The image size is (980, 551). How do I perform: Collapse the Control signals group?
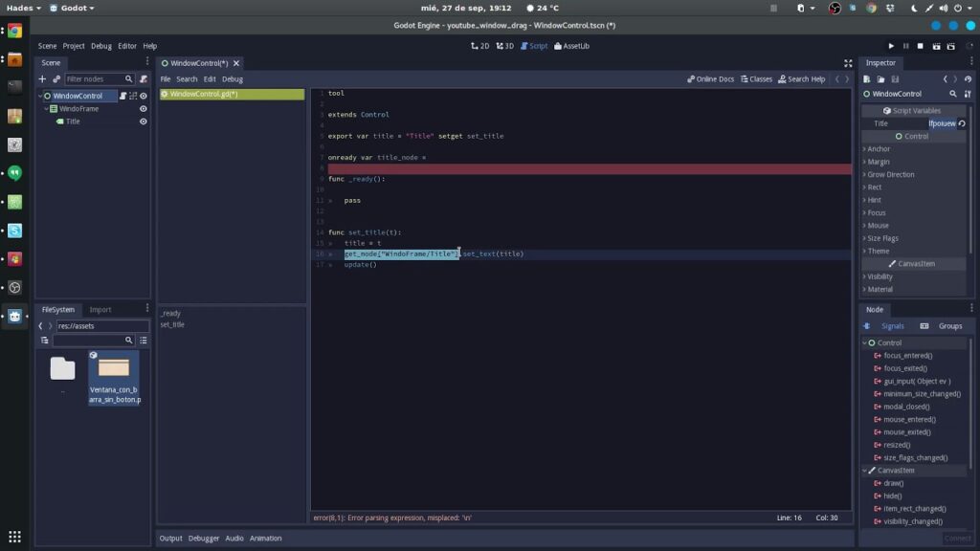(x=865, y=342)
